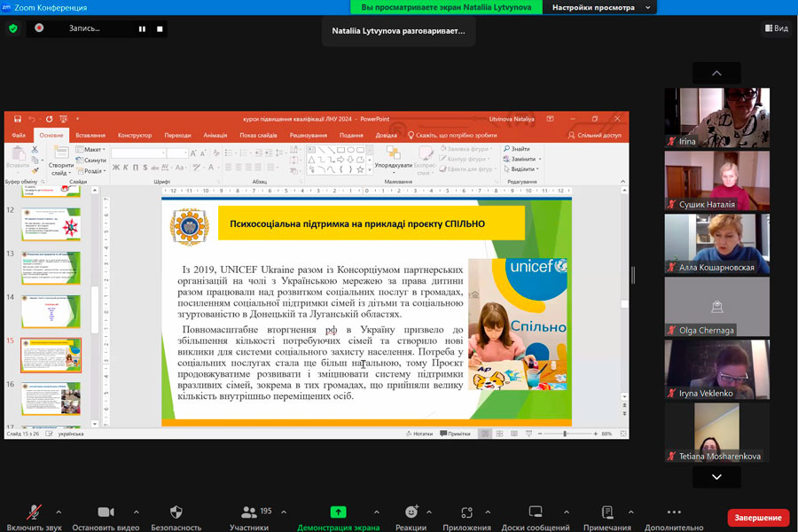Viewport: 798px width, 532px height.
Task: Open the Реакции emoji icon
Action: pos(411,512)
